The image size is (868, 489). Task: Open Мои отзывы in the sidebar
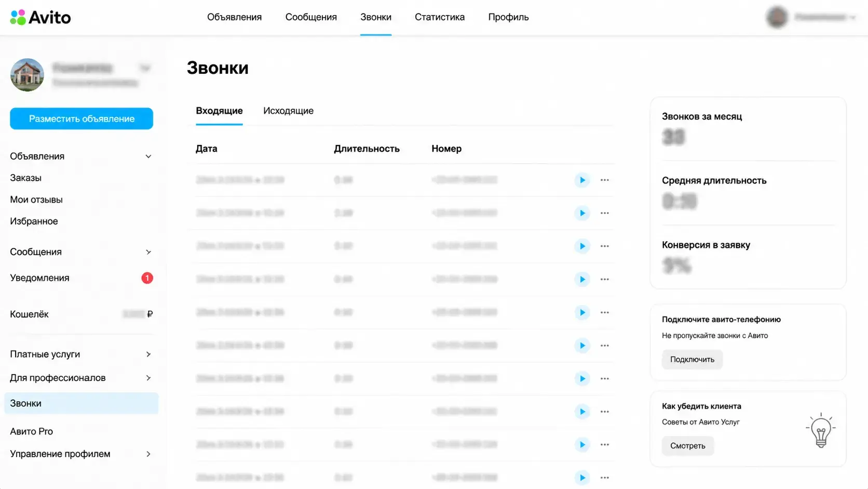coord(36,200)
